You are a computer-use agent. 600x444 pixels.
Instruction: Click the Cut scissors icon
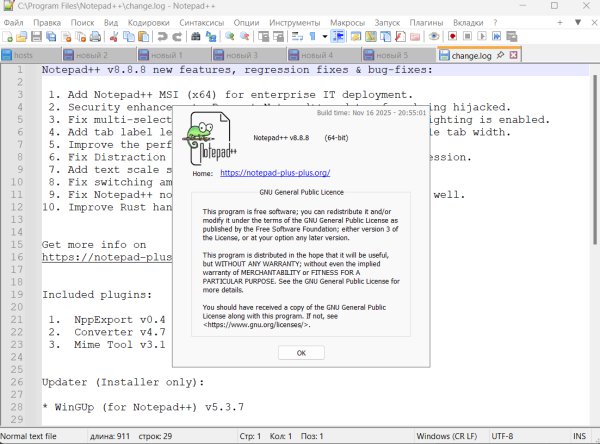tap(114, 37)
